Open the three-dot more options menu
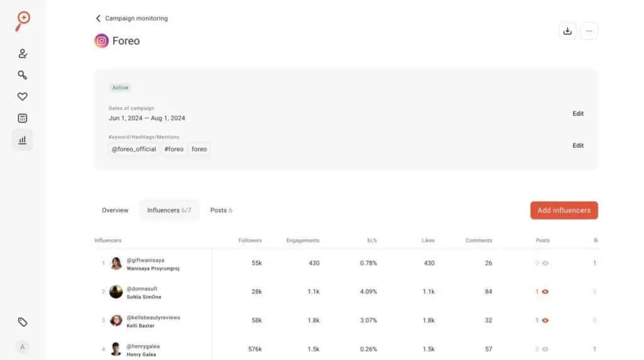 (x=589, y=31)
